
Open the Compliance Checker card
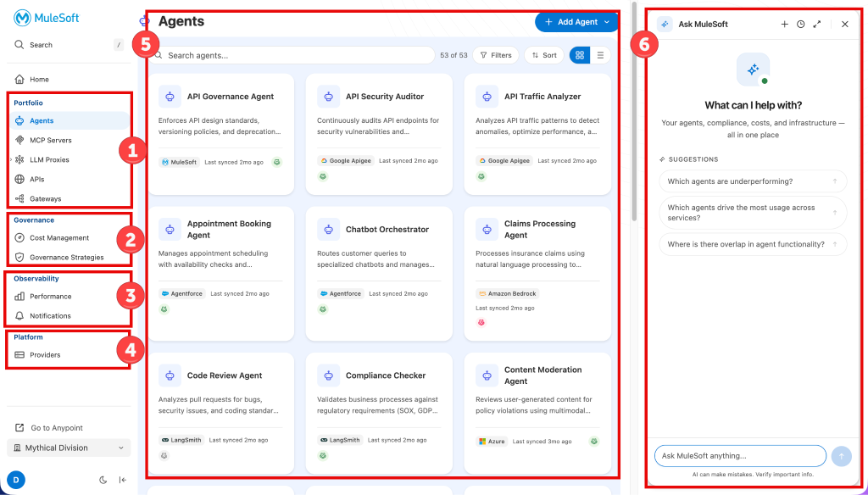pyautogui.click(x=379, y=414)
